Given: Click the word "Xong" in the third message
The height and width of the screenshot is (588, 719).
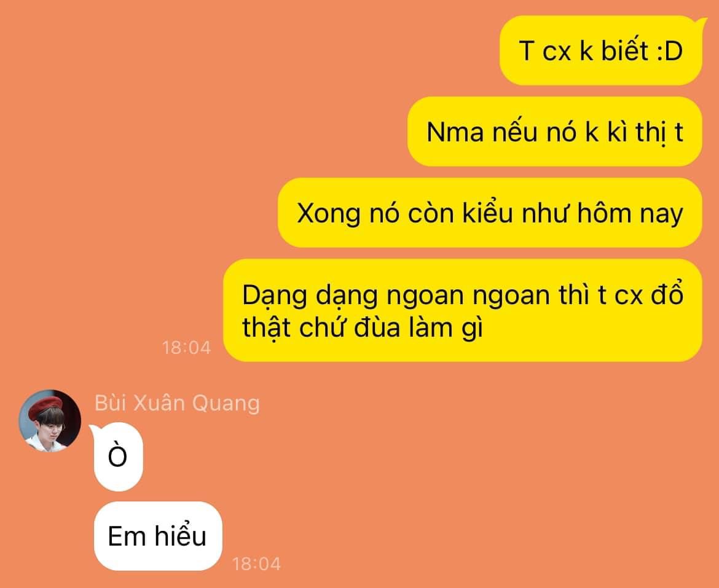Looking at the screenshot, I should (x=329, y=214).
